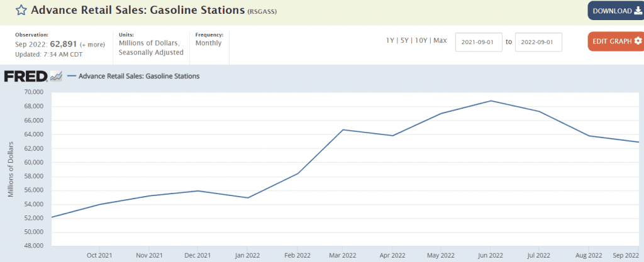Click the favorite star icon beside title
This screenshot has height=262, width=644.
point(21,11)
